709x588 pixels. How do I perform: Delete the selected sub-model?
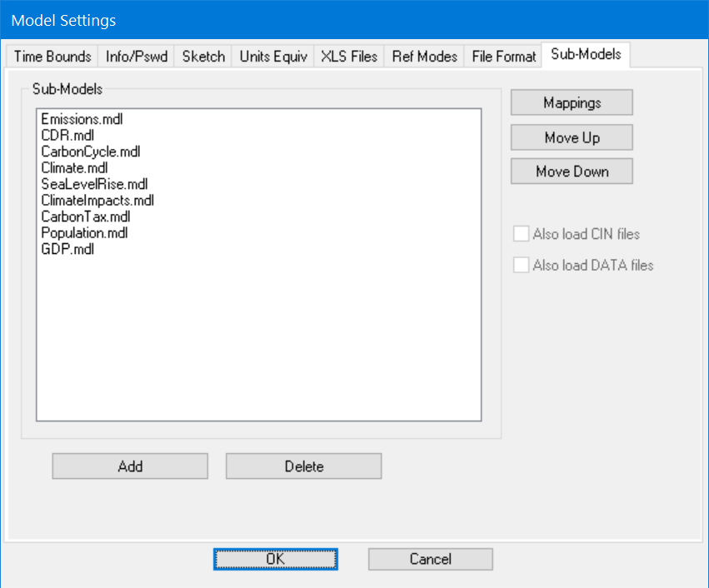click(x=303, y=466)
